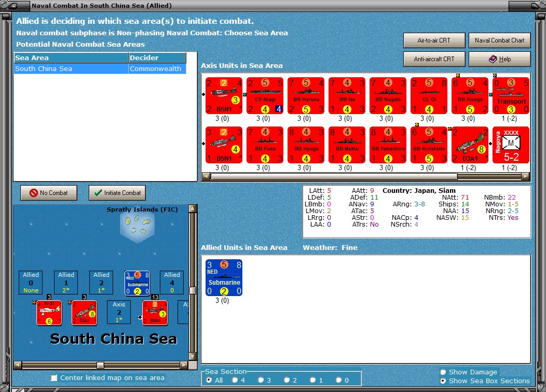Viewport: 546px width, 392px height.
Task: Click the D3A1 aircraft on the map
Action: (85, 313)
